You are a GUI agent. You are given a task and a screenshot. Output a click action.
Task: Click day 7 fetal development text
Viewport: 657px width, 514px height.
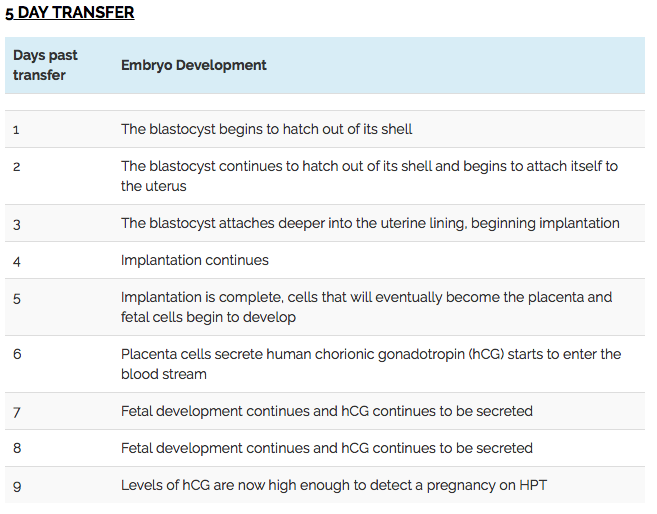(327, 411)
